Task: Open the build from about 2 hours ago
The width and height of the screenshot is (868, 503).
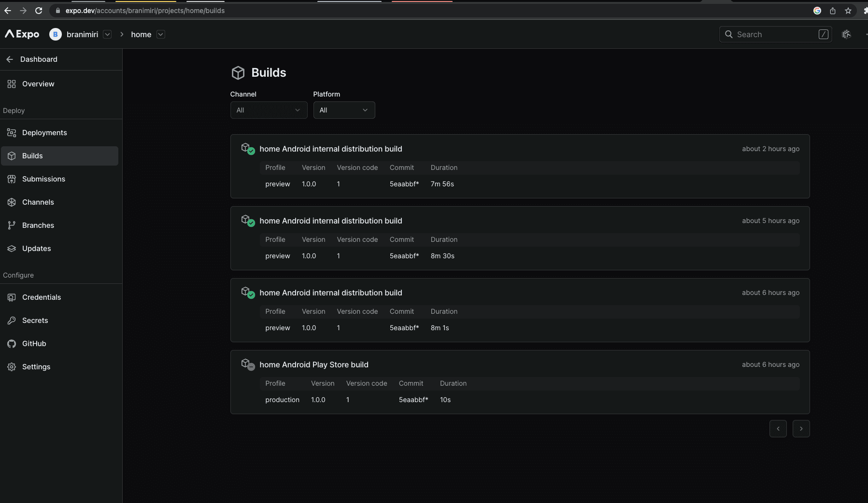Action: coord(520,166)
